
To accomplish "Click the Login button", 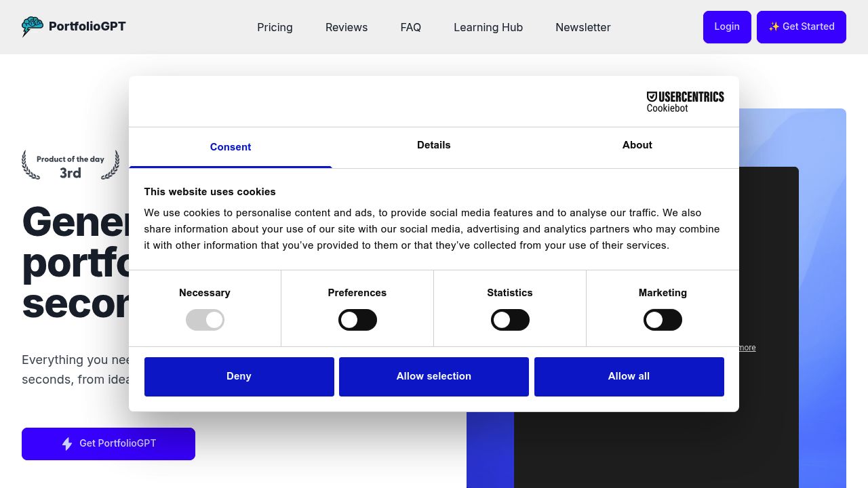I will click(x=727, y=27).
